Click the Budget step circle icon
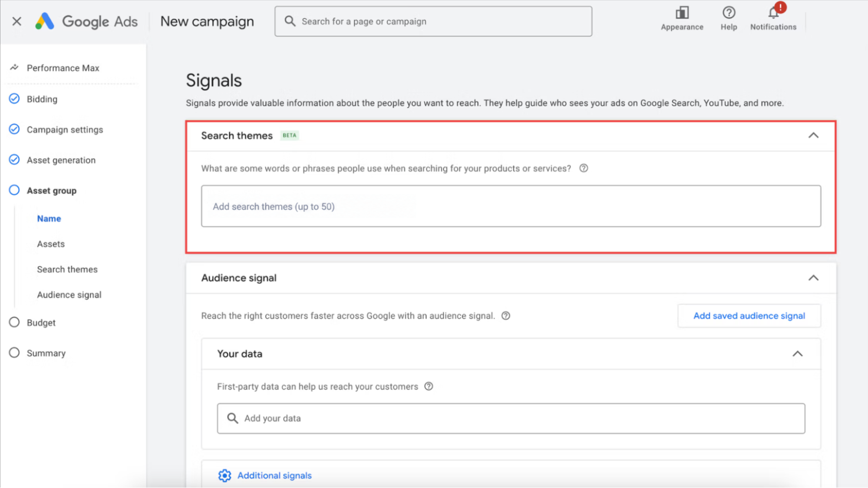The image size is (868, 488). click(14, 322)
